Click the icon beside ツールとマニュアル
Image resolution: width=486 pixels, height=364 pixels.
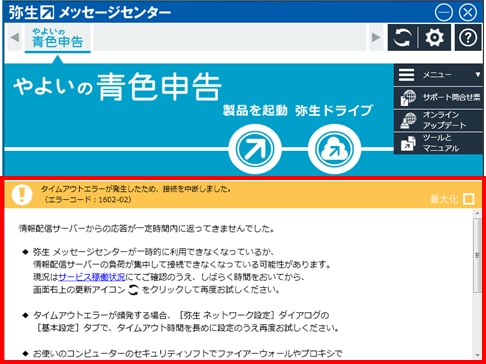tap(408, 143)
